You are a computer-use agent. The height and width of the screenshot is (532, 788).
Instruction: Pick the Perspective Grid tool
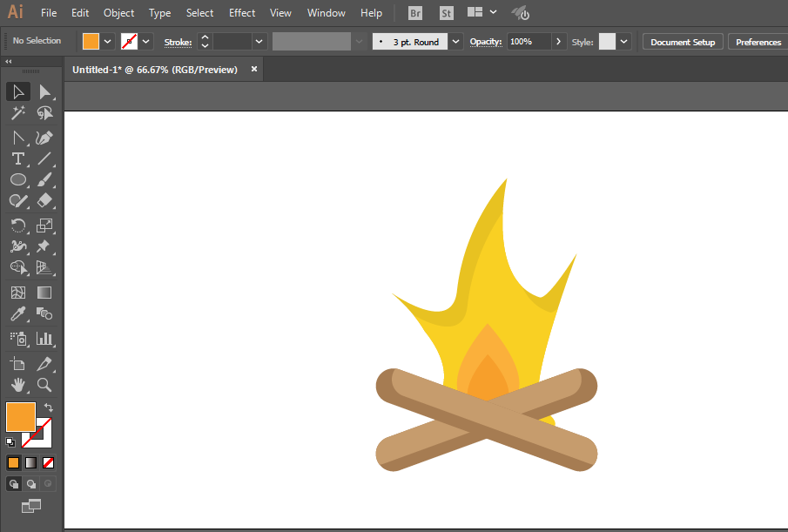(44, 268)
